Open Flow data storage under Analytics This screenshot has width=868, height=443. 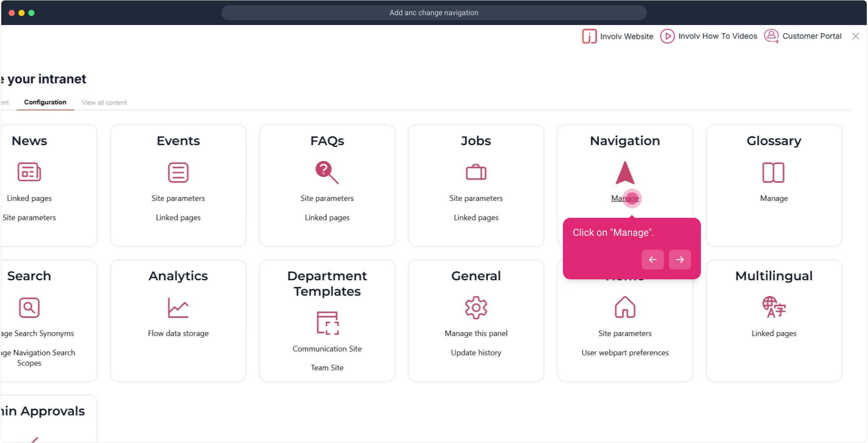[x=178, y=333]
